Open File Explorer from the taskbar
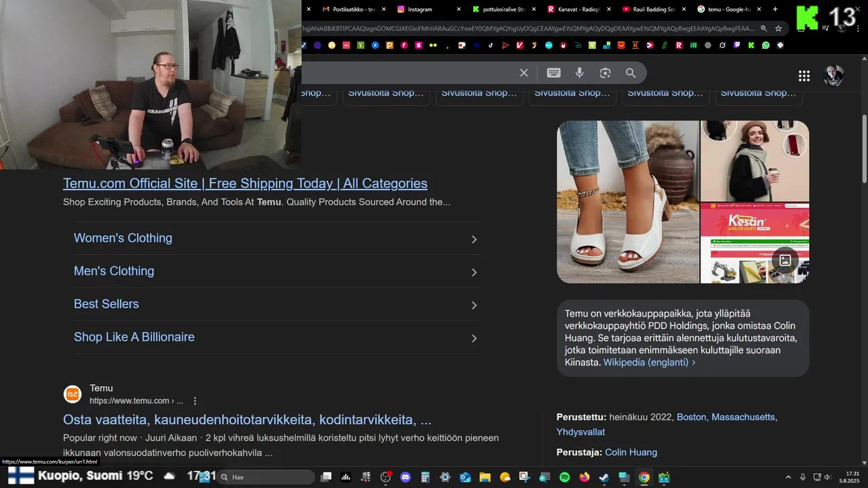The image size is (868, 488). 484,477
